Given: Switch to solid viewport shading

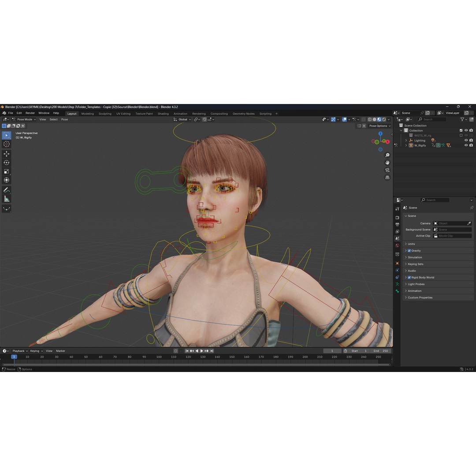Looking at the screenshot, I should [375, 119].
